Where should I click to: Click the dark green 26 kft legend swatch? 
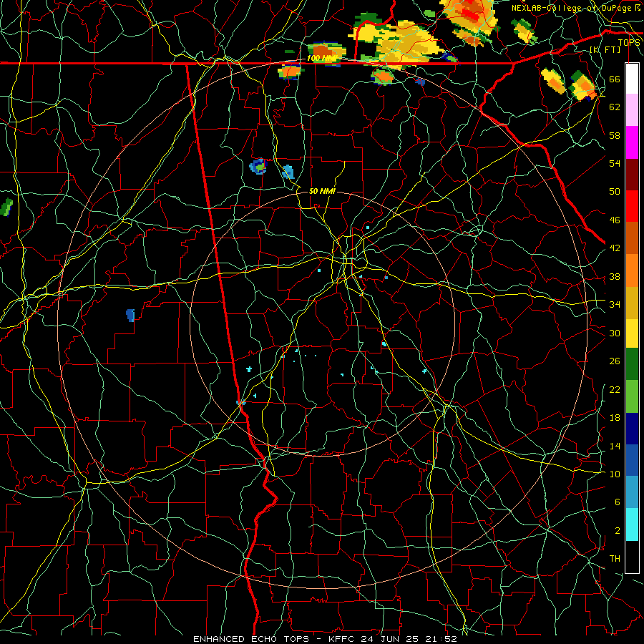[x=632, y=364]
